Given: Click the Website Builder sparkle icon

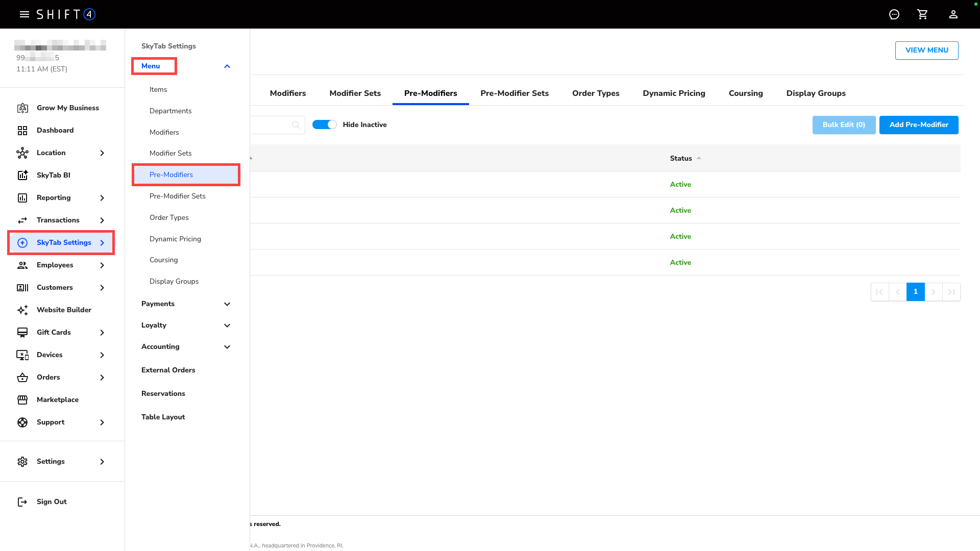Looking at the screenshot, I should click(x=22, y=310).
